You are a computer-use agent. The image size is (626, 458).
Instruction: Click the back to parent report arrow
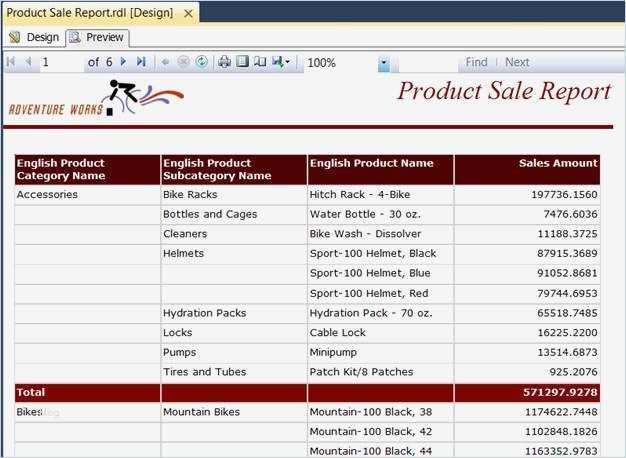pos(165,62)
